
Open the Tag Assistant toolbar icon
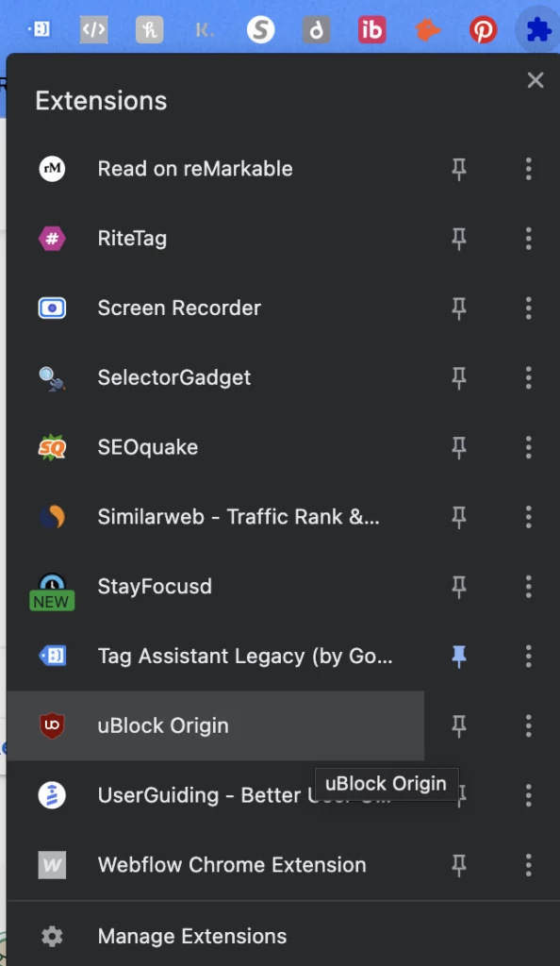pos(39,29)
